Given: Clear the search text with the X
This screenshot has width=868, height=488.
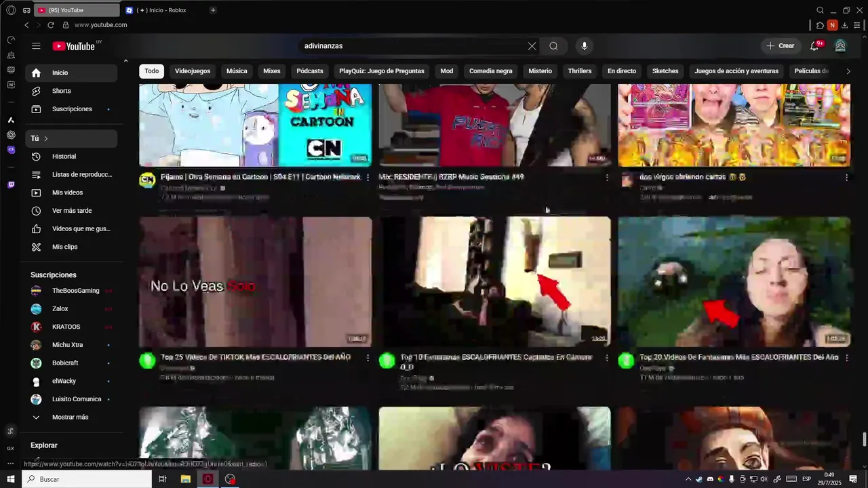Looking at the screenshot, I should click(x=532, y=46).
